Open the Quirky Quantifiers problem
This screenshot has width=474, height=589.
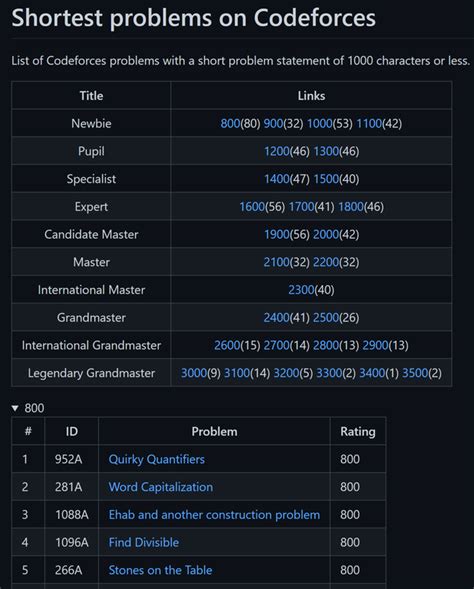click(157, 459)
